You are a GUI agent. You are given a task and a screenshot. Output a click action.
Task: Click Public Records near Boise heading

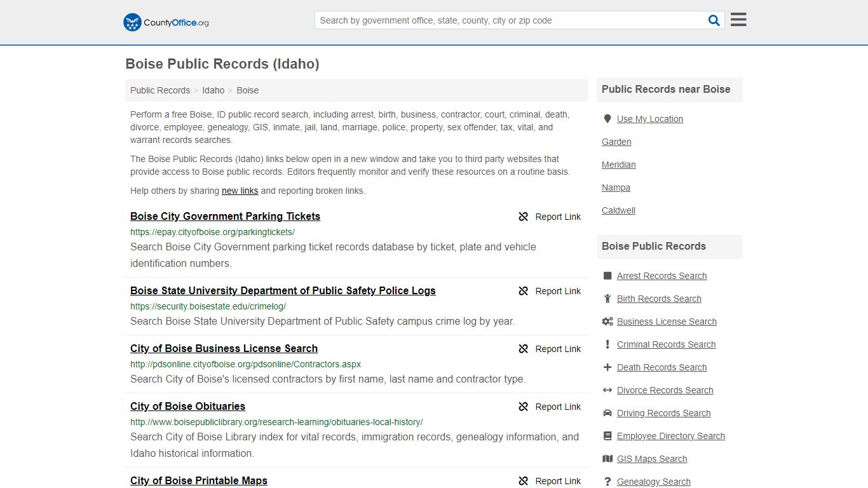(666, 90)
